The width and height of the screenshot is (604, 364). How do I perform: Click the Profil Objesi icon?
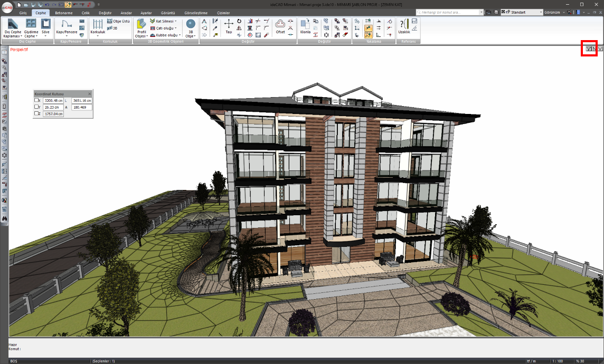(141, 24)
